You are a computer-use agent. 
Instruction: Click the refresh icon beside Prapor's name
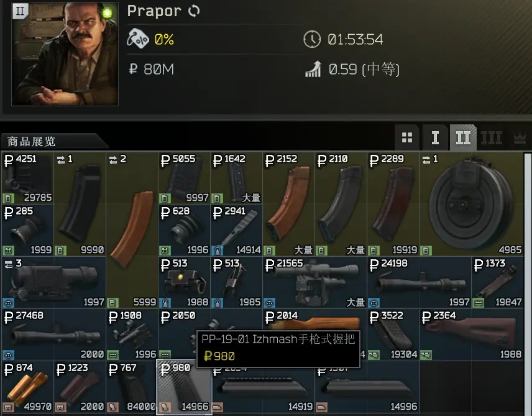194,11
